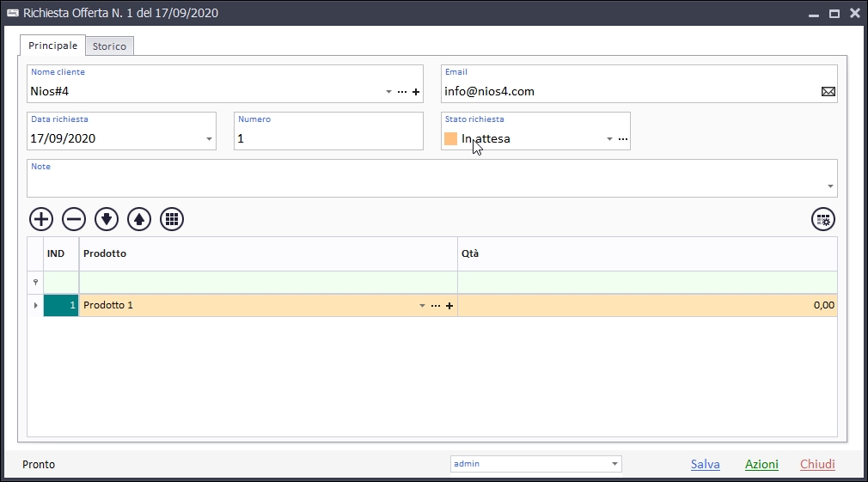This screenshot has width=868, height=482.
Task: Expand the Stato richiesta dropdown
Action: click(x=609, y=139)
